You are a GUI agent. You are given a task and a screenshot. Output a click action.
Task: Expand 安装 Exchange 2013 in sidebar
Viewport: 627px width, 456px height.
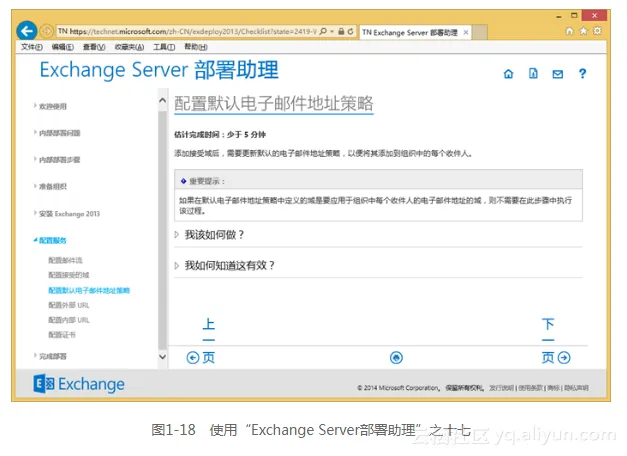[70, 213]
